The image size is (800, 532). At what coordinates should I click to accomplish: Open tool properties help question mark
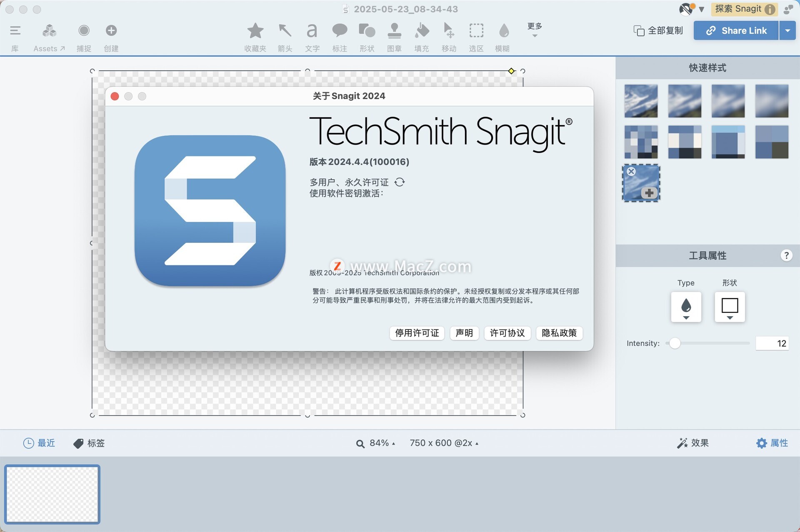click(786, 255)
